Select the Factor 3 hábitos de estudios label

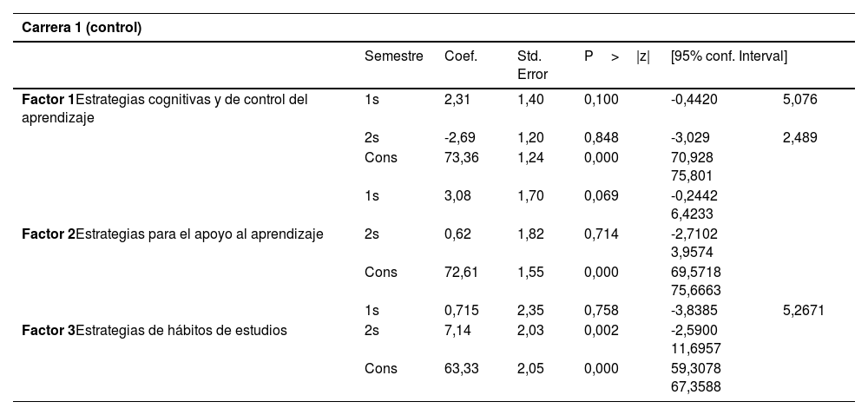(155, 330)
